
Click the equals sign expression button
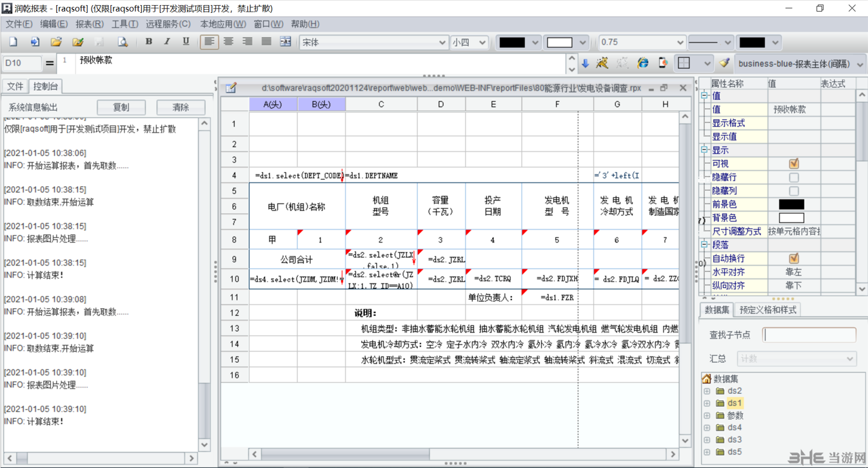[50, 64]
